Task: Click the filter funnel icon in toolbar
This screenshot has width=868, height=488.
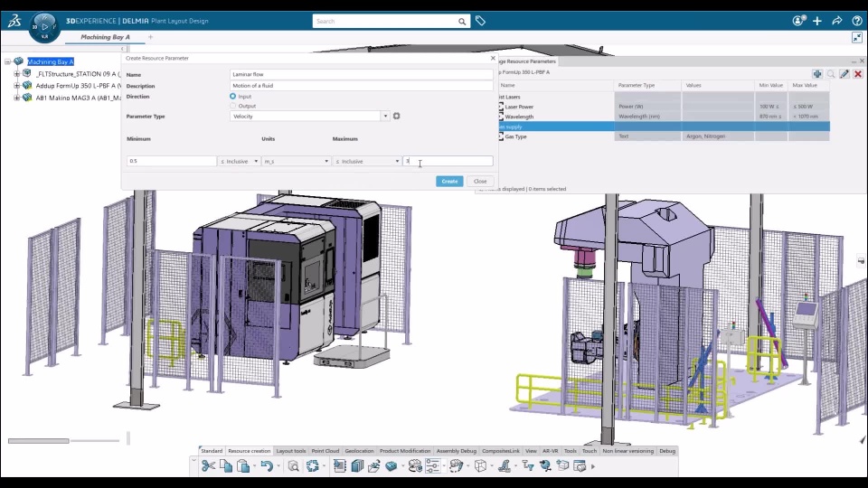Action: [526, 466]
